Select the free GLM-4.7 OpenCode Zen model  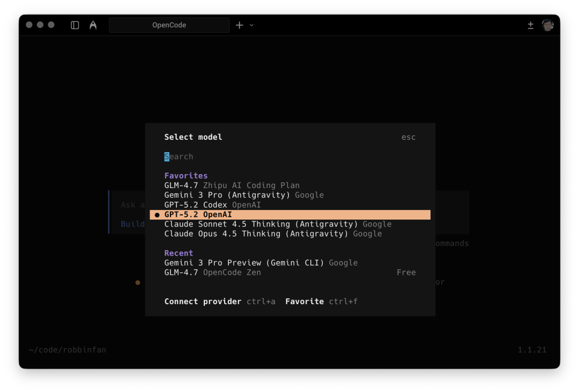coord(212,272)
